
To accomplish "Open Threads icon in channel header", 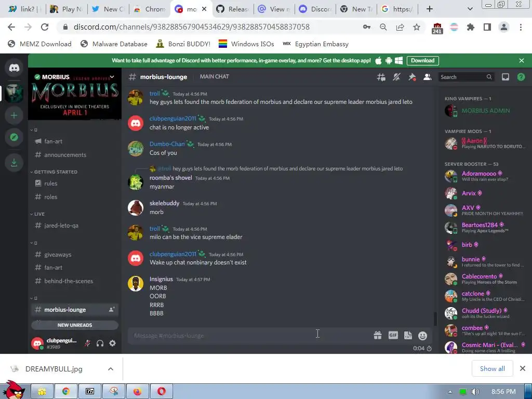I will (381, 77).
